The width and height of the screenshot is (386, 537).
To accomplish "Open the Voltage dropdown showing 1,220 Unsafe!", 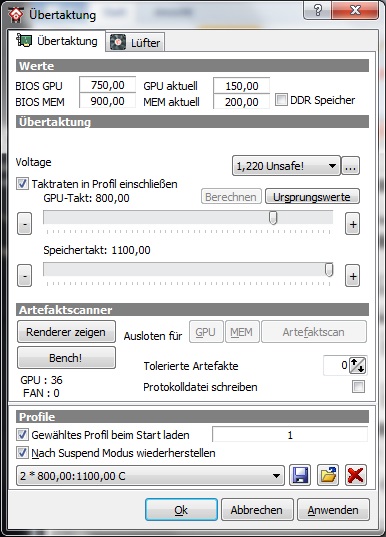I will [x=286, y=166].
